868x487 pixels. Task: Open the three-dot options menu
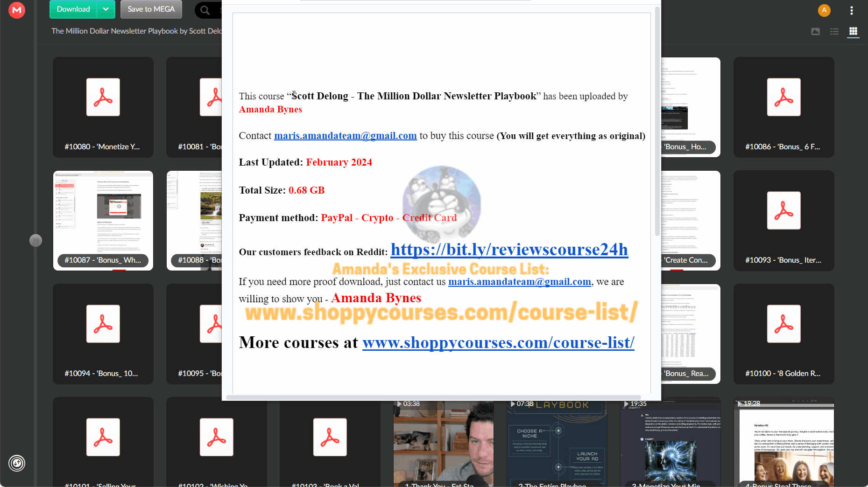tap(852, 10)
